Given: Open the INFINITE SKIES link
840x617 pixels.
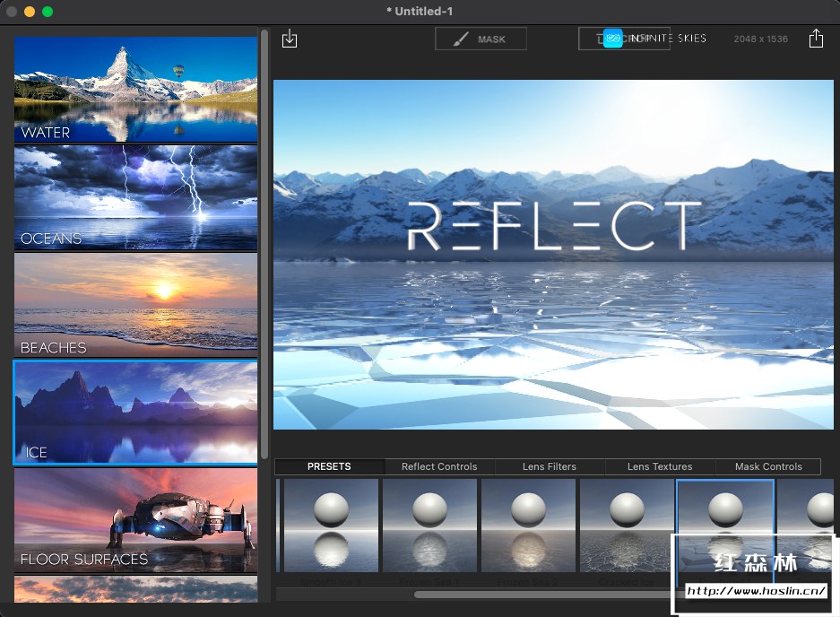Looking at the screenshot, I should [668, 38].
